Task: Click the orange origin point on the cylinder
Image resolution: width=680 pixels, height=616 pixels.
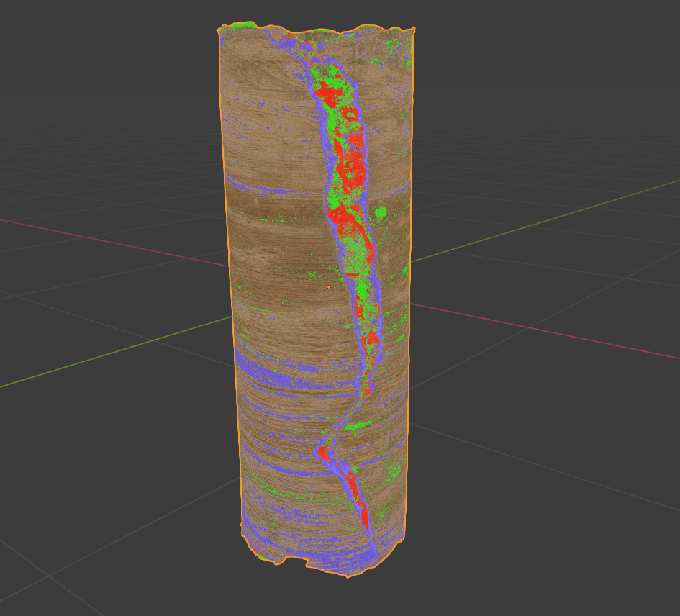Action: pyautogui.click(x=329, y=287)
